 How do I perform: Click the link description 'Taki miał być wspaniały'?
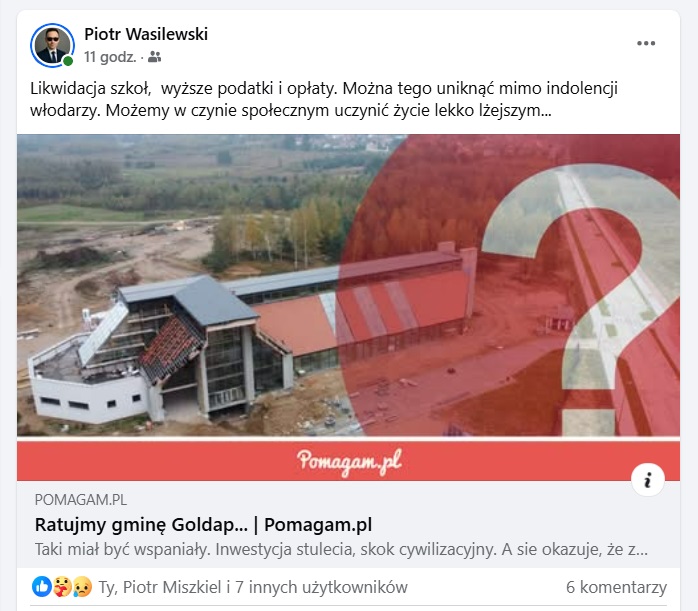point(341,550)
